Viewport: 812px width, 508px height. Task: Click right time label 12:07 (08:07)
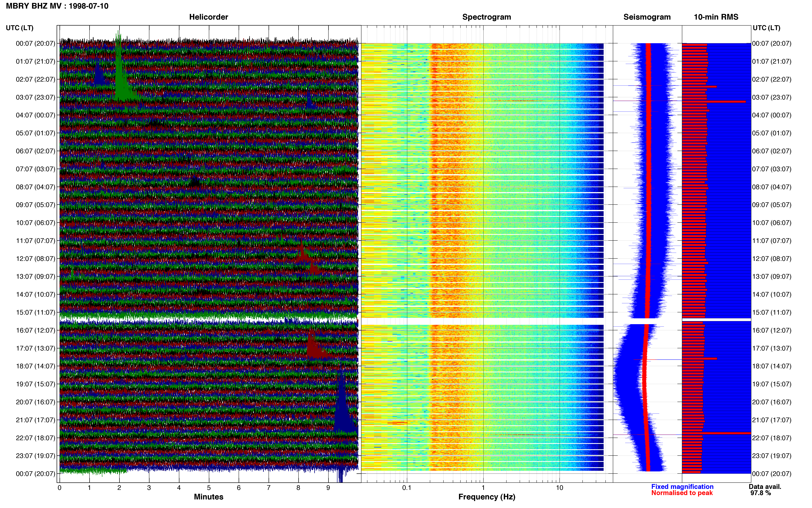click(x=772, y=259)
